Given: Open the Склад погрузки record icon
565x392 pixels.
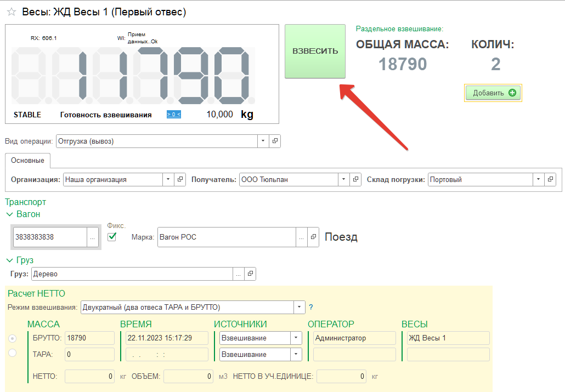Looking at the screenshot, I should (x=550, y=179).
